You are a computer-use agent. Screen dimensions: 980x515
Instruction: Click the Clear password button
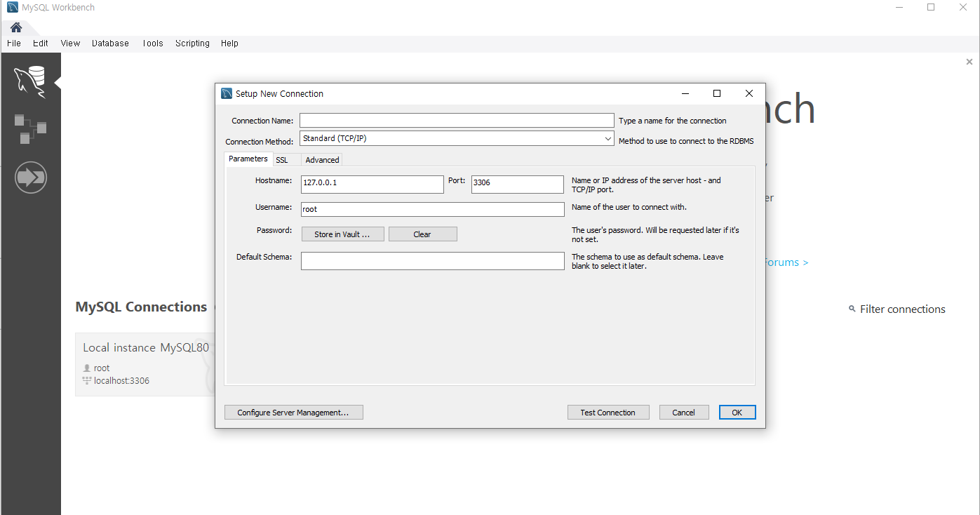pos(422,234)
